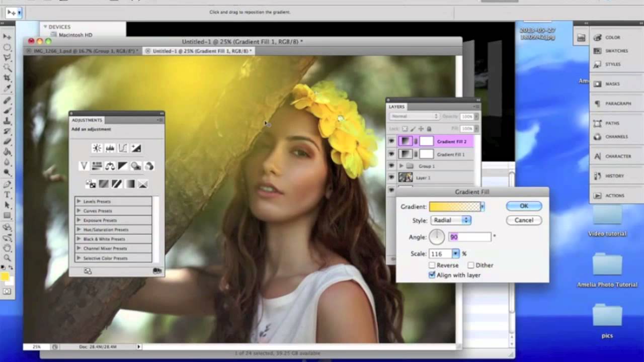
Task: Hide the Gradient Fill 2 layer
Action: coord(391,142)
